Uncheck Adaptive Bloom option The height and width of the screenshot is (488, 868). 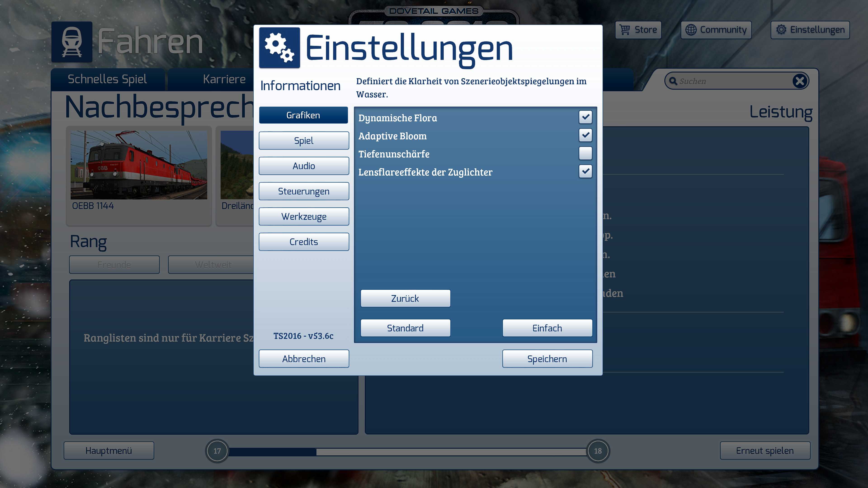(x=585, y=135)
